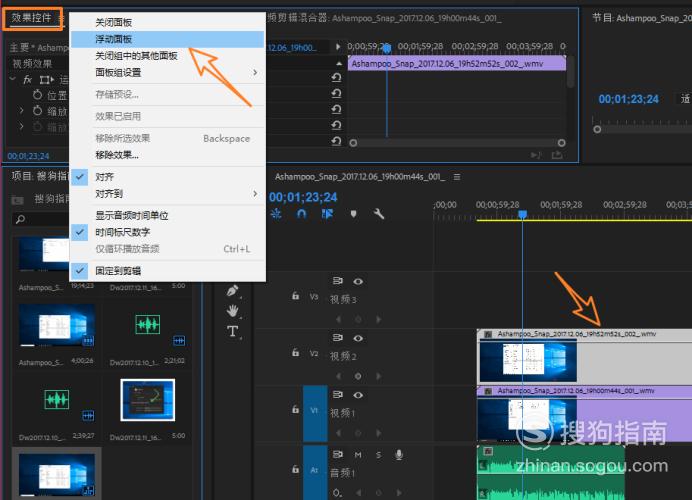Viewport: 692px width, 500px height.
Task: Select the Pen tool
Action: click(x=233, y=291)
